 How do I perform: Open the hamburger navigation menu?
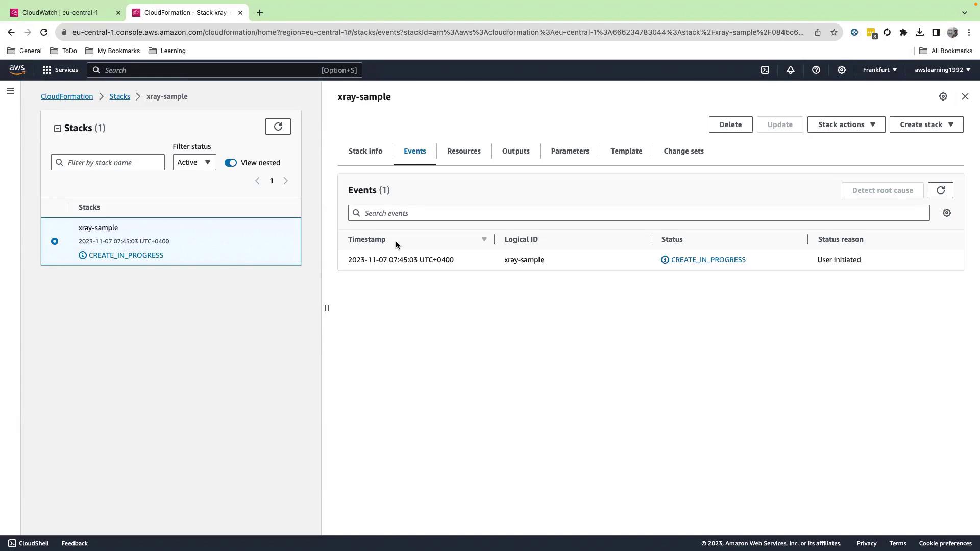[10, 91]
